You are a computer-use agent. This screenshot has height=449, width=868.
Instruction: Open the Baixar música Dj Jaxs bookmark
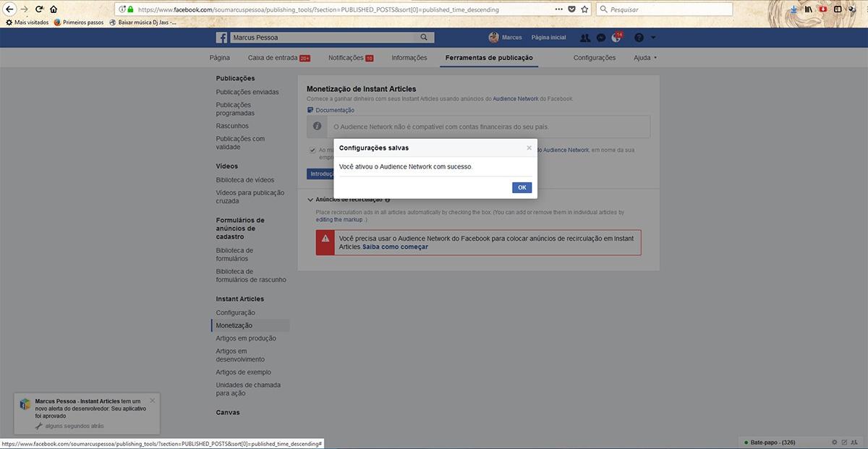[142, 22]
